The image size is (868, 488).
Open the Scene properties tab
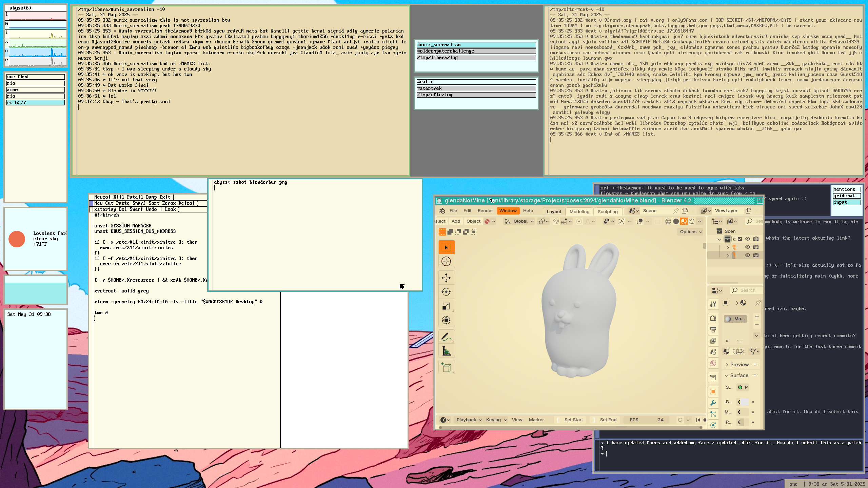[x=713, y=352]
